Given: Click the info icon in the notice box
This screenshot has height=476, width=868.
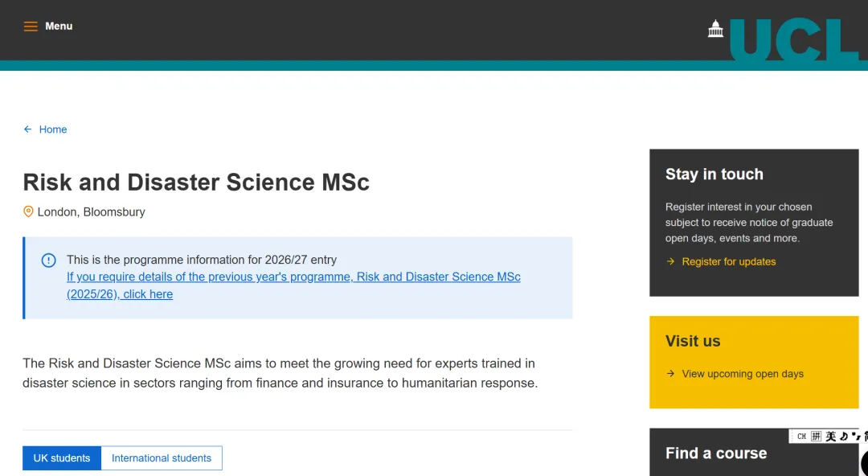Looking at the screenshot, I should pyautogui.click(x=49, y=261).
